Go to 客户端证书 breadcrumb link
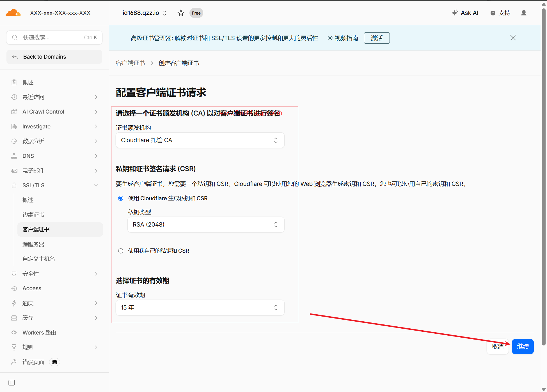Viewport: 547px width, 392px height. (131, 63)
